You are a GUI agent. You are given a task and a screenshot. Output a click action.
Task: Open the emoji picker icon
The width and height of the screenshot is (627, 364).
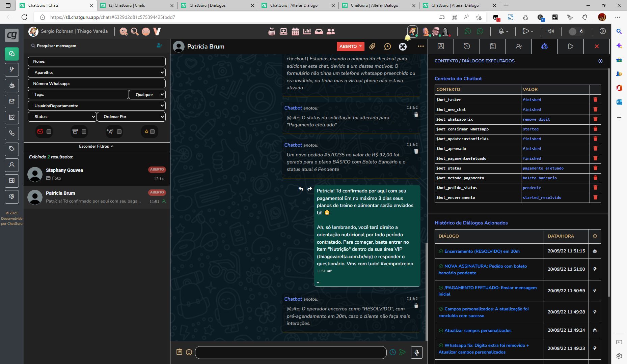tap(189, 352)
